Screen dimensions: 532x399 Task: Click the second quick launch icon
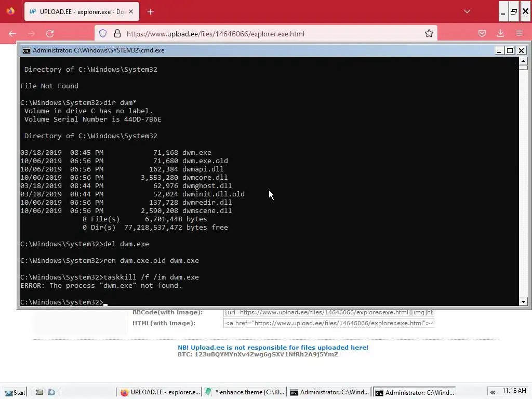click(x=51, y=392)
